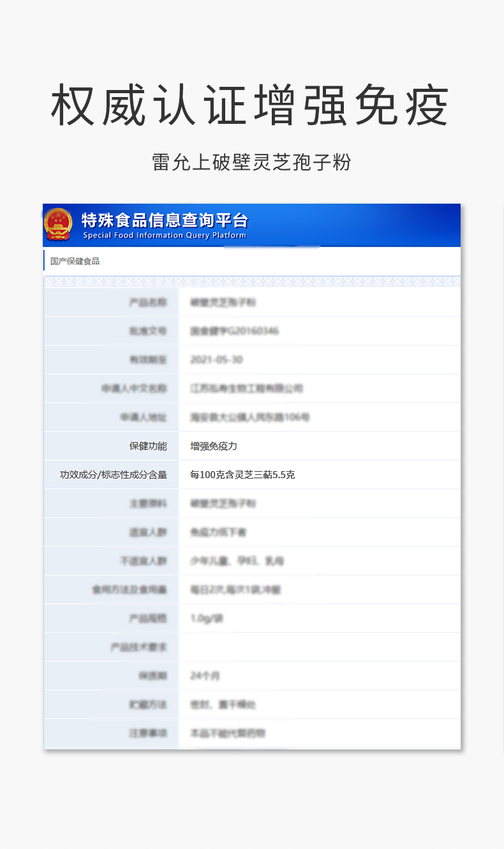Click the 权威认证增强免疫 headline
The image size is (504, 849).
[x=251, y=105]
